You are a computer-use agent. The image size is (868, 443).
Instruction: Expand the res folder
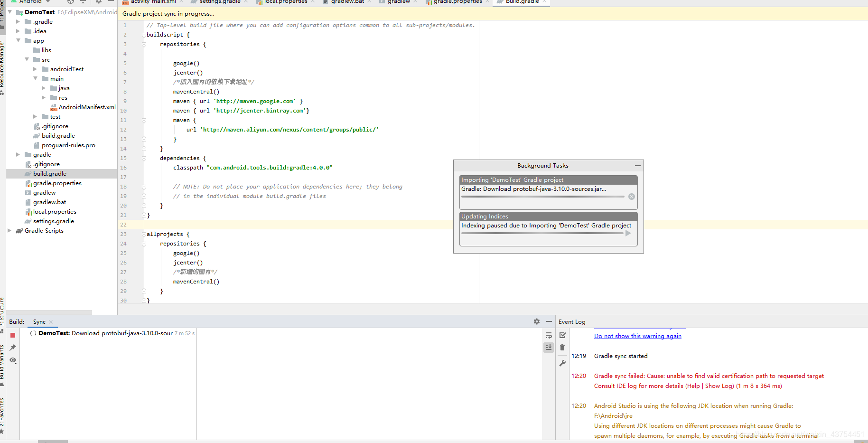point(44,98)
